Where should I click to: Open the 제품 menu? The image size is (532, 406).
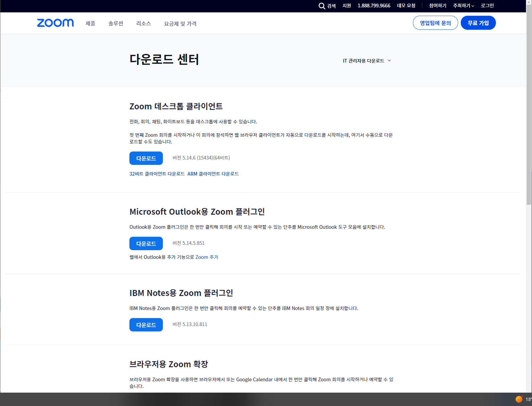(90, 23)
